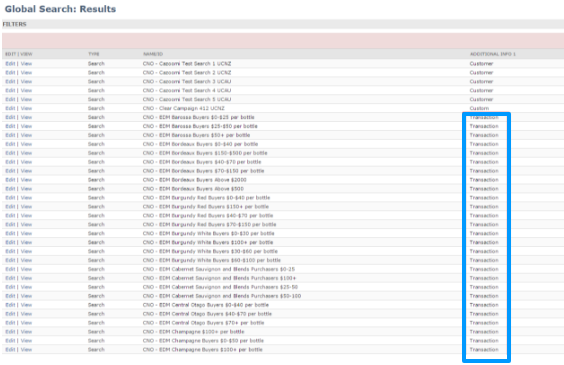The width and height of the screenshot is (564, 365).
Task: Edit EDM Barossa Buyers $0-$25 search
Action: (10, 117)
